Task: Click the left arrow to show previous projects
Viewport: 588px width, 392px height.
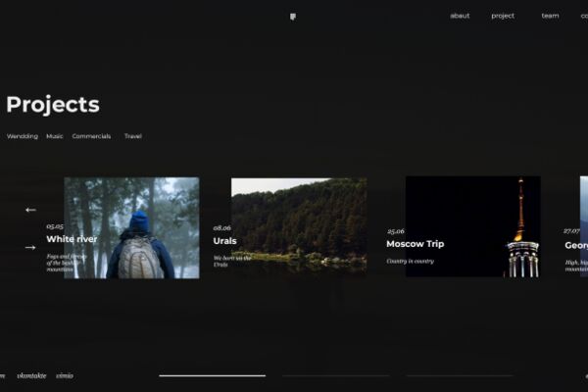Action: point(30,210)
